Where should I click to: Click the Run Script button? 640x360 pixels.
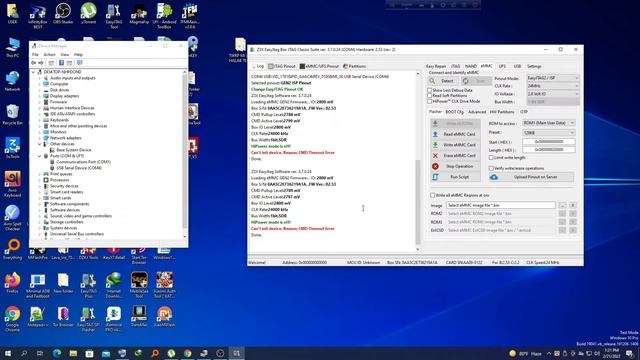pyautogui.click(x=455, y=177)
